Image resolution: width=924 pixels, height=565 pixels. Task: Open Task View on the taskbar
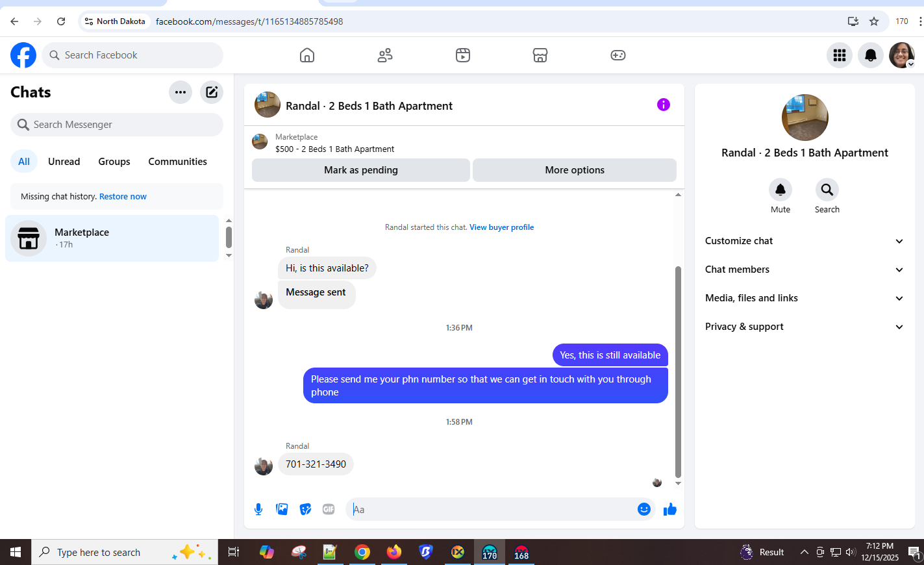click(x=234, y=552)
